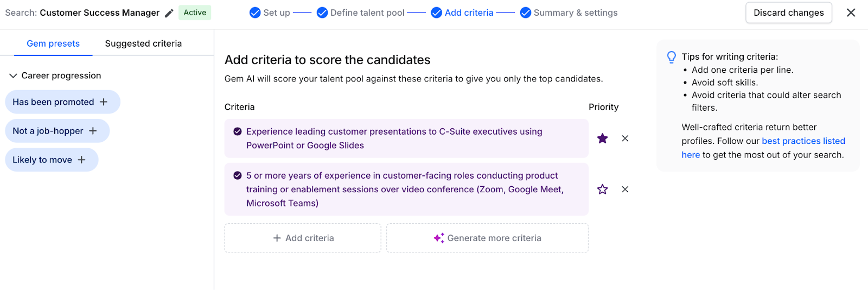Image resolution: width=868 pixels, height=290 pixels.
Task: Toggle priority star on C-Suite presentations criterion
Action: [602, 138]
